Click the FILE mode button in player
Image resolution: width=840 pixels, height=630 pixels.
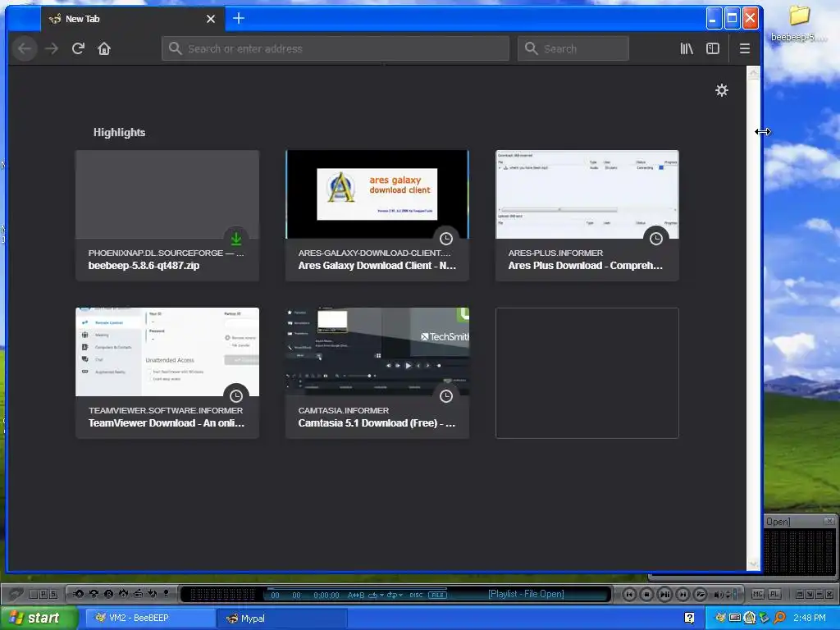(x=438, y=596)
